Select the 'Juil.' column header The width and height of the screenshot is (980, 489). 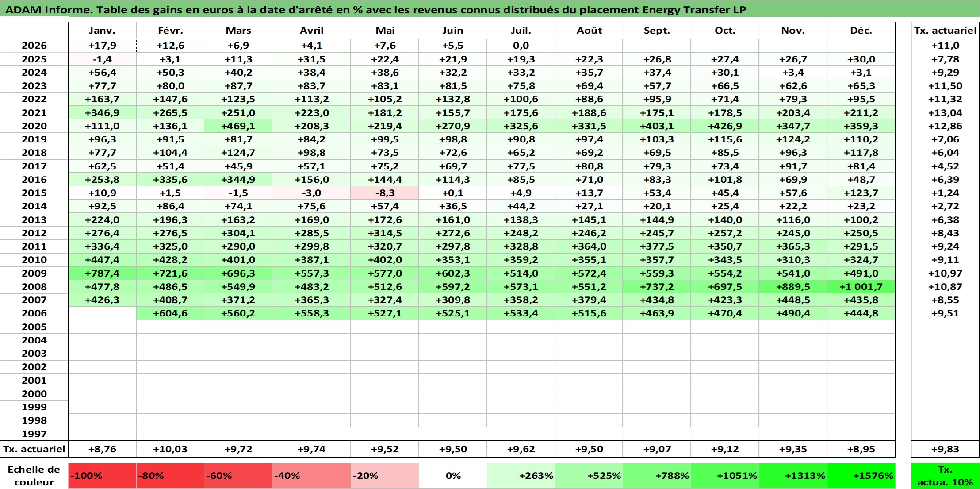tap(521, 31)
